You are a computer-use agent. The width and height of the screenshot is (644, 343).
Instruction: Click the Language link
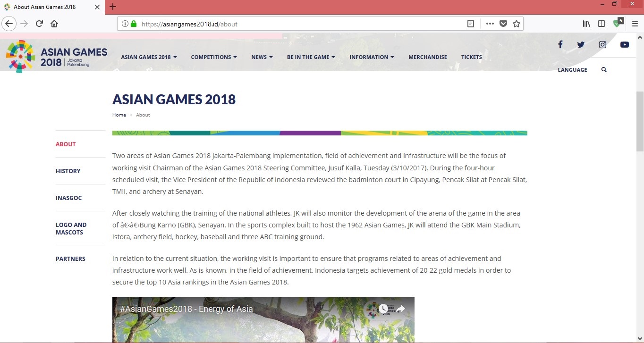[572, 70]
